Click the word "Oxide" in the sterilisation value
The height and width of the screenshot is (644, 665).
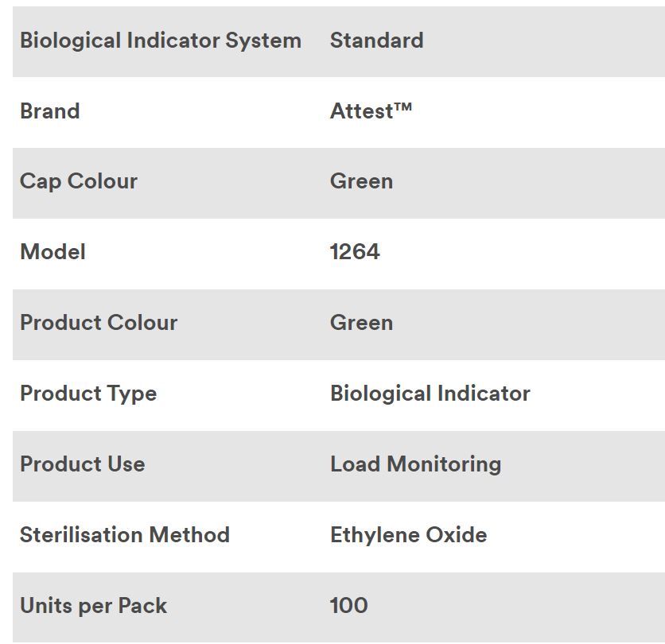(x=457, y=535)
